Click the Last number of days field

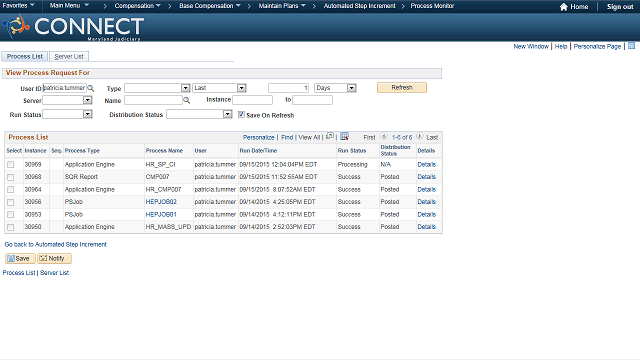tap(289, 88)
